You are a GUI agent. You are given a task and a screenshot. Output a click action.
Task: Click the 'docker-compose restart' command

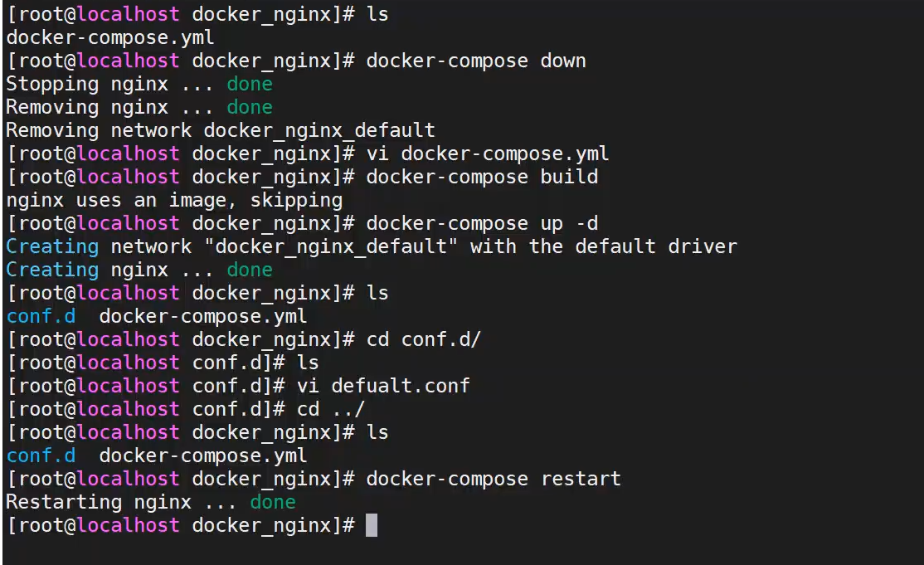point(493,479)
